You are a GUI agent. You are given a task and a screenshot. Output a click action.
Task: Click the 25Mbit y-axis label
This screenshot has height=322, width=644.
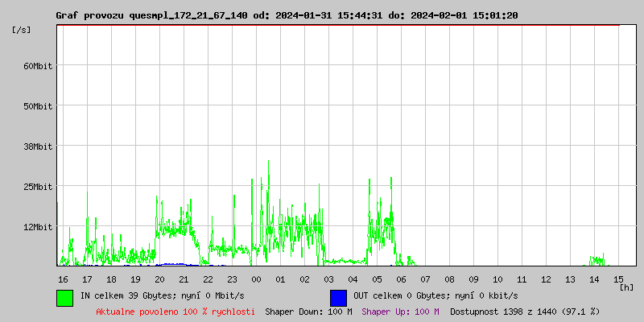tap(38, 187)
